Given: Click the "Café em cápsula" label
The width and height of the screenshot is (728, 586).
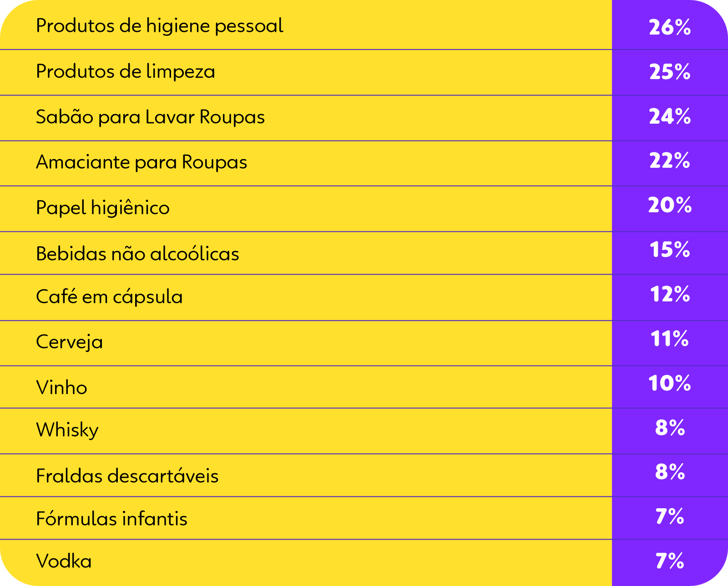Looking at the screenshot, I should (109, 297).
